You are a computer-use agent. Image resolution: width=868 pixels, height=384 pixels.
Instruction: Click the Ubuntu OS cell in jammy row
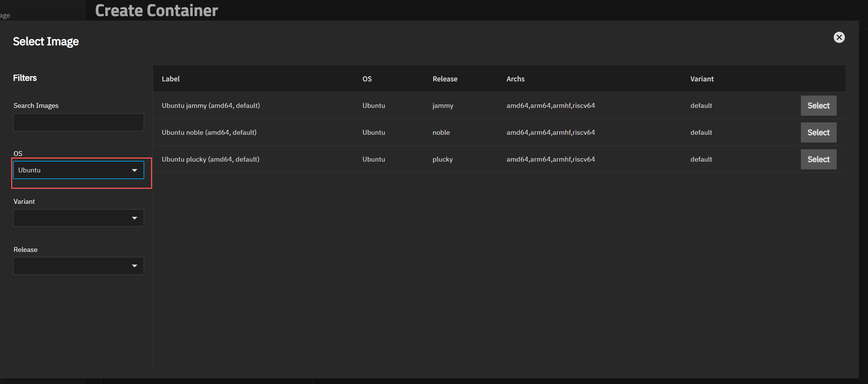point(374,106)
